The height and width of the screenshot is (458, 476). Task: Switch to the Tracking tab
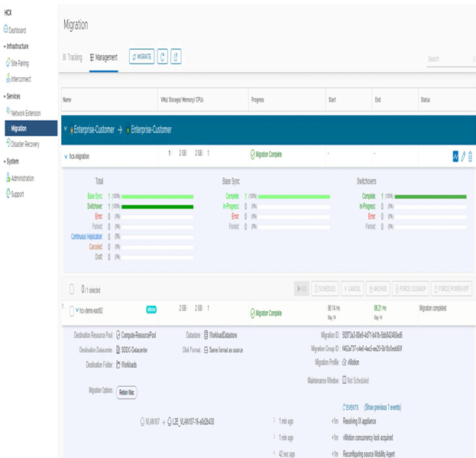click(x=73, y=57)
